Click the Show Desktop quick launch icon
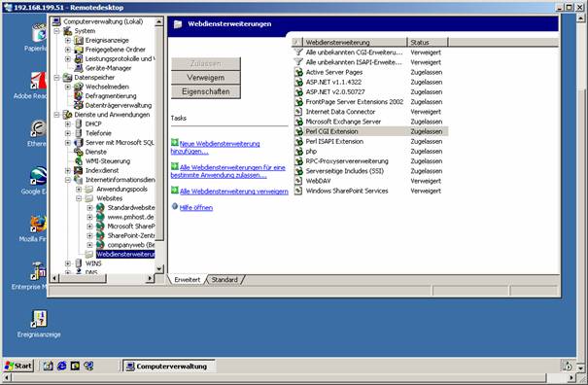The width and height of the screenshot is (588, 385). point(48,366)
